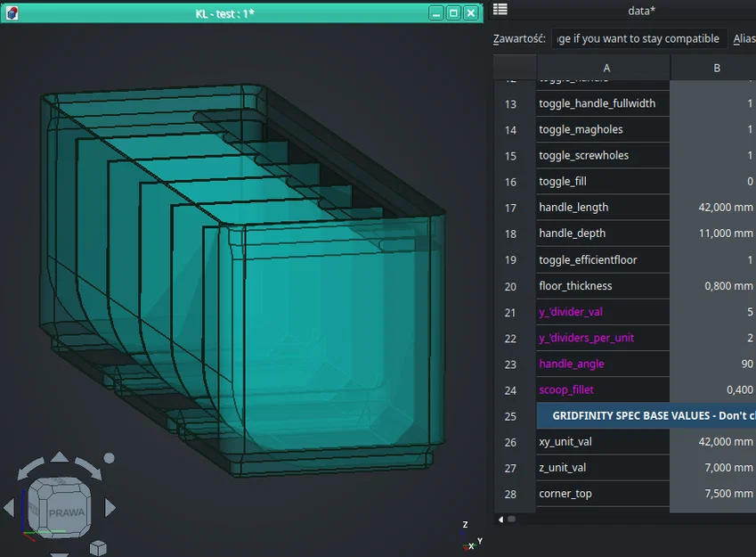Screen dimensions: 756x557
Task: Click the grid icon left of the data tab
Action: coord(500,10)
